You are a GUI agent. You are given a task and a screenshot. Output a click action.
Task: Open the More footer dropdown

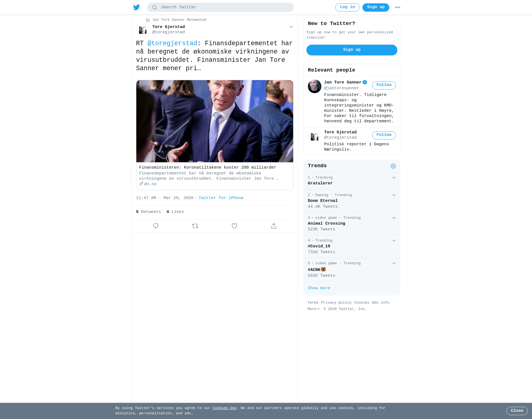pyautogui.click(x=314, y=309)
